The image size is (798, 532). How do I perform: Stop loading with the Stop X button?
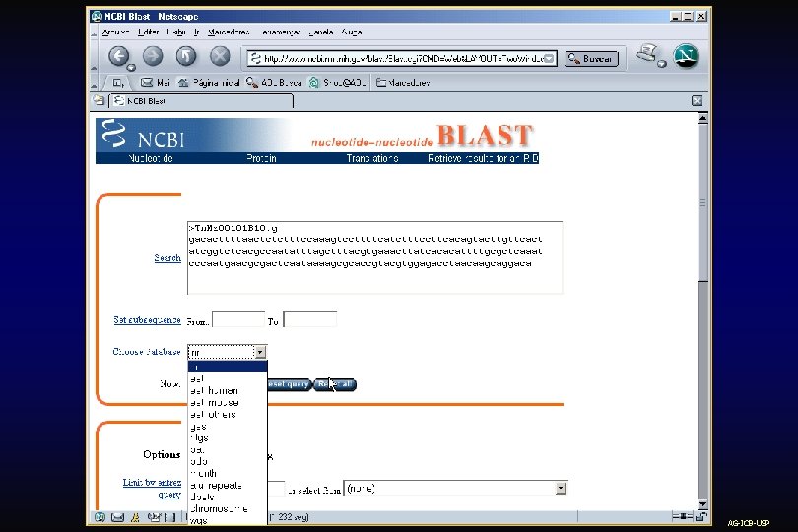(220, 56)
